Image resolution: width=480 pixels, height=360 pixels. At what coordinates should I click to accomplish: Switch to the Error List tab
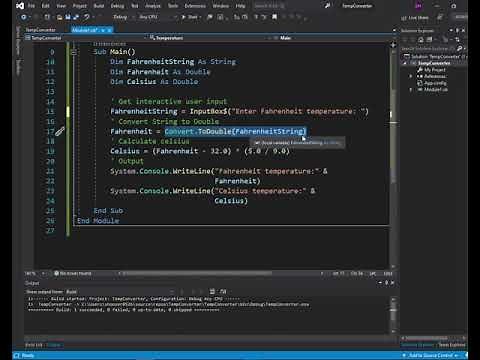pos(34,345)
